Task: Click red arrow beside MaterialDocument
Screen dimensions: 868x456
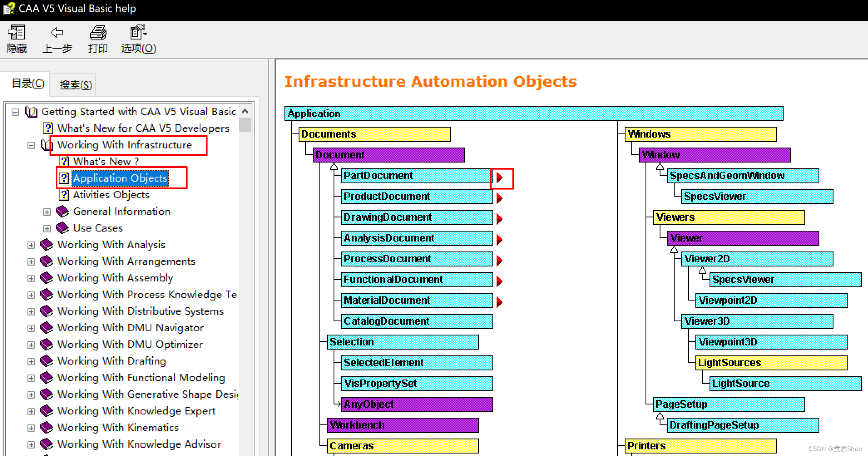Action: click(x=500, y=302)
